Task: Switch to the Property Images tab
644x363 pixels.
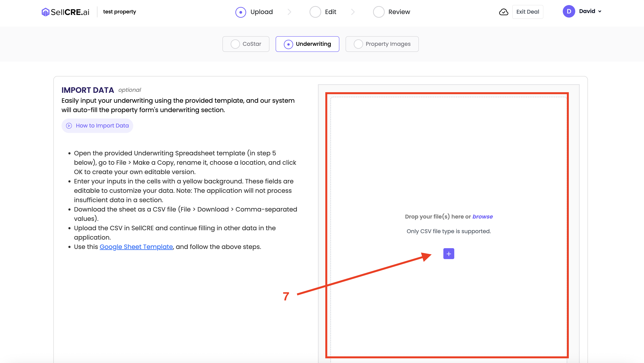Action: [382, 44]
